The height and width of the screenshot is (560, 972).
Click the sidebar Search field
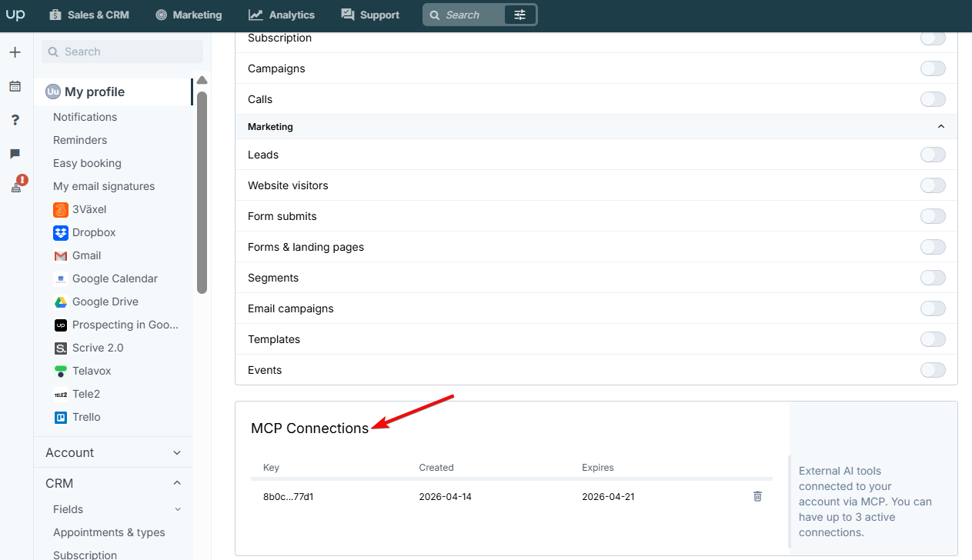pos(122,52)
